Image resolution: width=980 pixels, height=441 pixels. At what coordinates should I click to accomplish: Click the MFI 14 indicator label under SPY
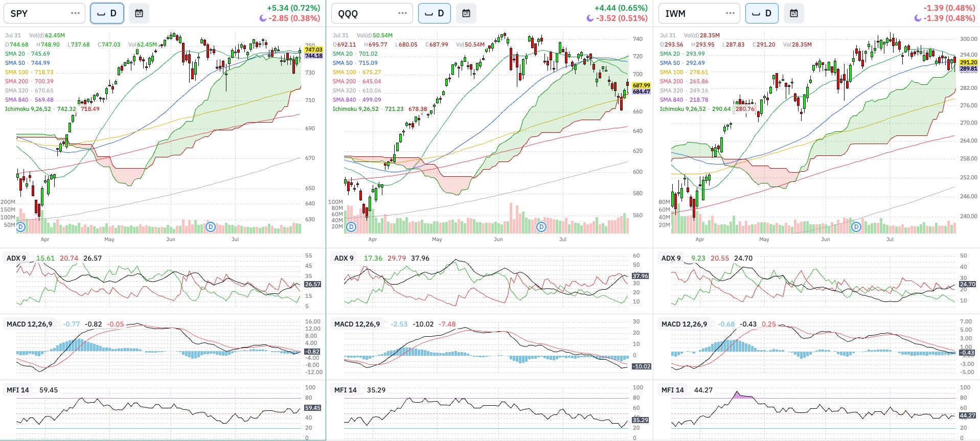[18, 390]
